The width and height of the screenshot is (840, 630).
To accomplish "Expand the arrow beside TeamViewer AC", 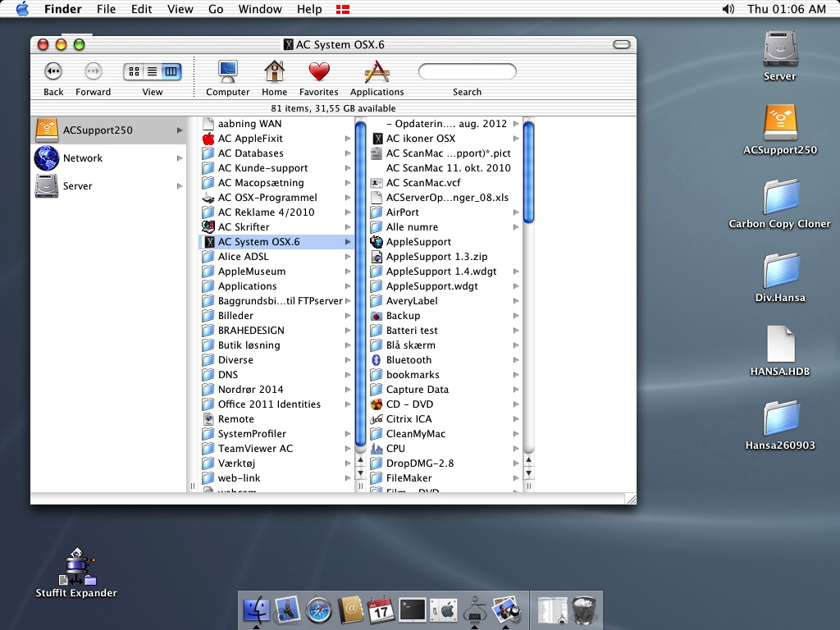I will (348, 449).
